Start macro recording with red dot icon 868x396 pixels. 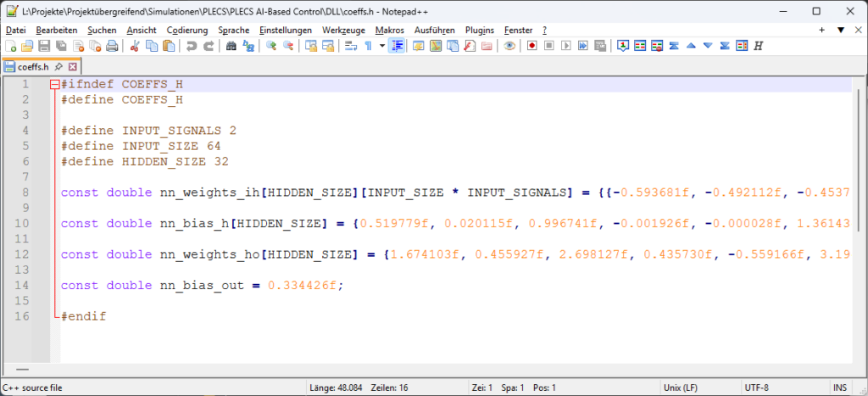coord(531,46)
